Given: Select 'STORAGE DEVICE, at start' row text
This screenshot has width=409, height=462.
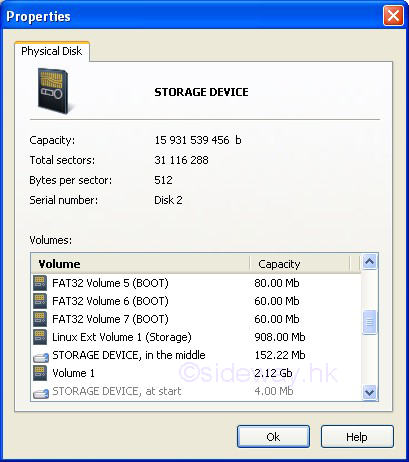Looking at the screenshot, I should click(x=117, y=391).
